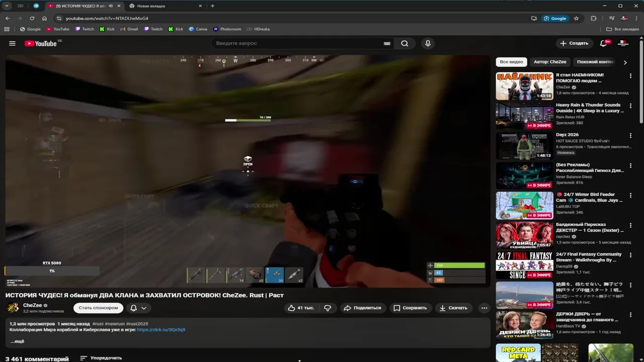
Task: Open the Все закладки bookmarks folder
Action: point(623,29)
